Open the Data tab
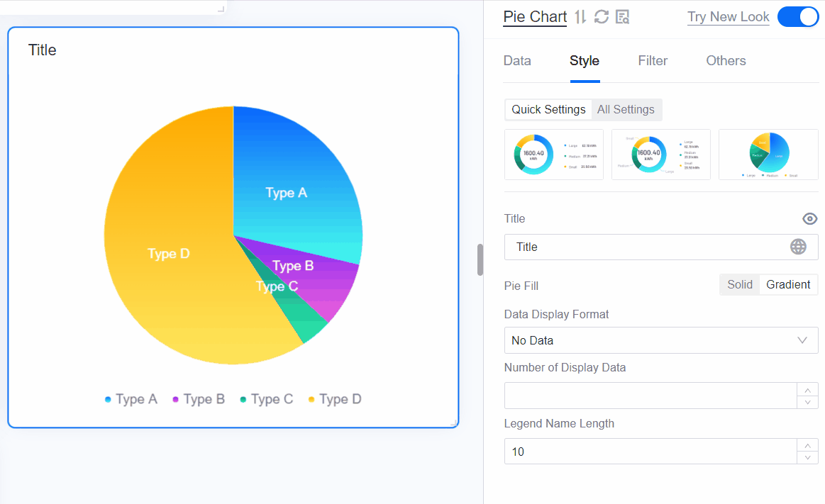 pyautogui.click(x=517, y=61)
